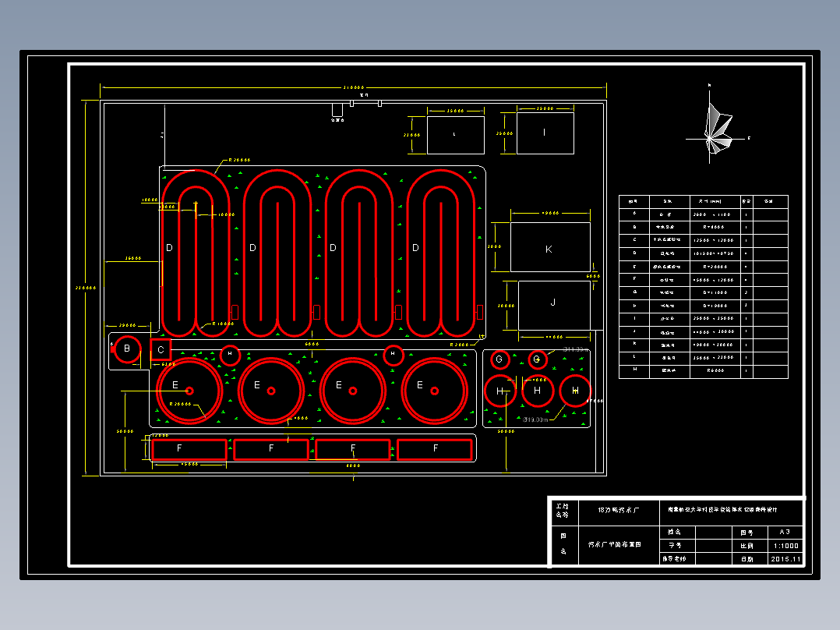This screenshot has height=630, width=840.
Task: Click the 日期 label in title block
Action: pyautogui.click(x=746, y=559)
